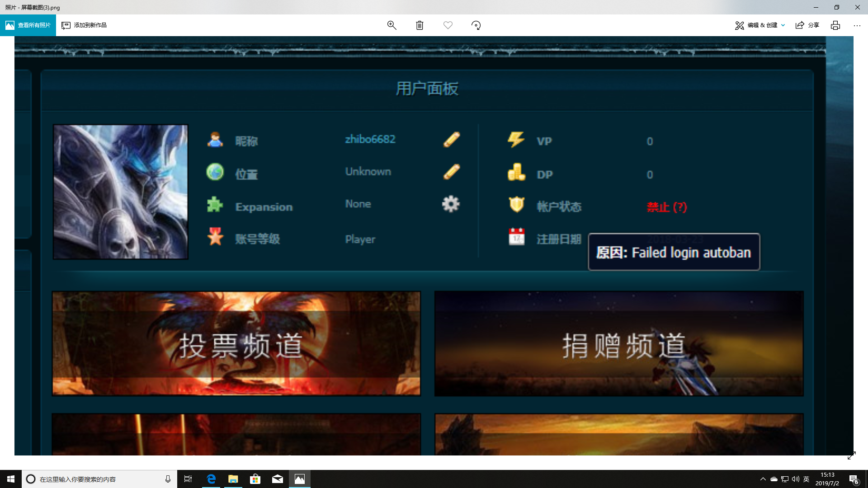Click the delete icon to remove the photo

pos(420,25)
